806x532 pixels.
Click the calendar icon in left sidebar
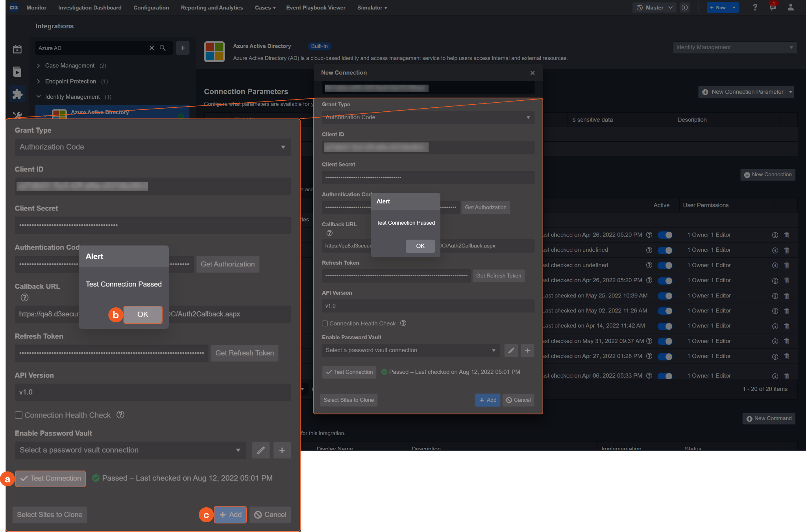(17, 49)
